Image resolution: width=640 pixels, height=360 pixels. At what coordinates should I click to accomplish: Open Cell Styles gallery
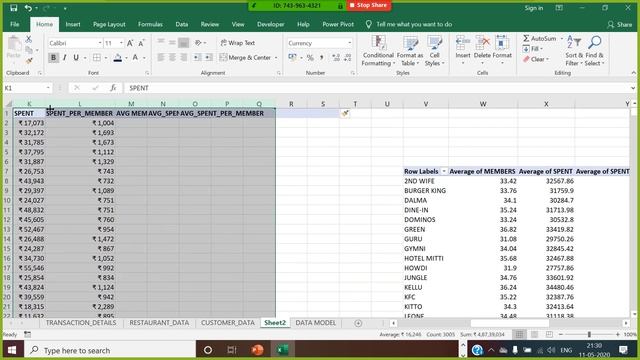[x=434, y=51]
